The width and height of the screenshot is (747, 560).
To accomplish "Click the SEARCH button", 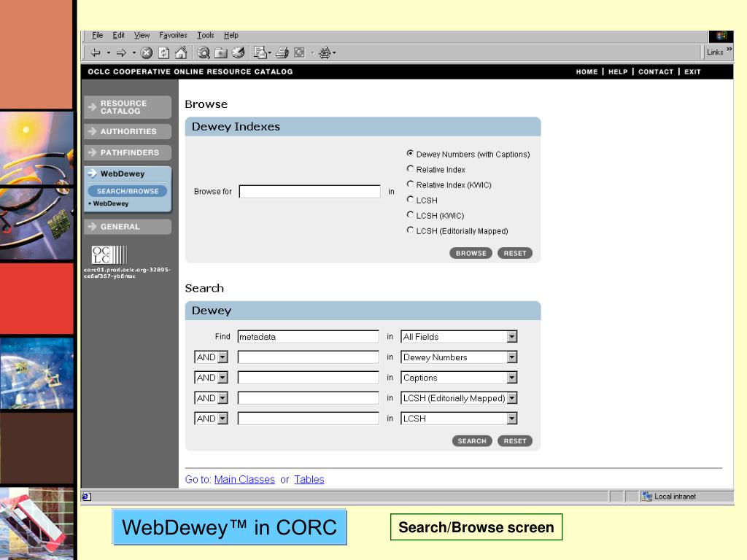I will tap(472, 441).
